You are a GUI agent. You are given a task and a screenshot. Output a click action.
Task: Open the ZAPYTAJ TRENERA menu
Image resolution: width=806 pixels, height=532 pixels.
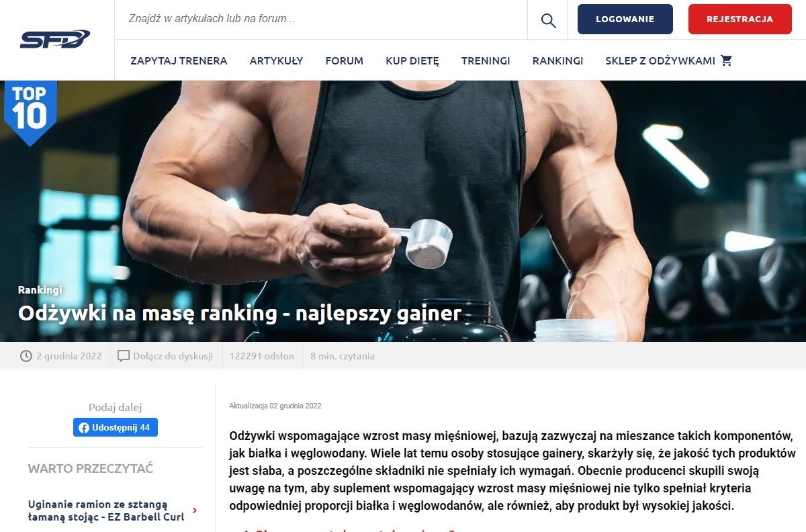(x=179, y=60)
